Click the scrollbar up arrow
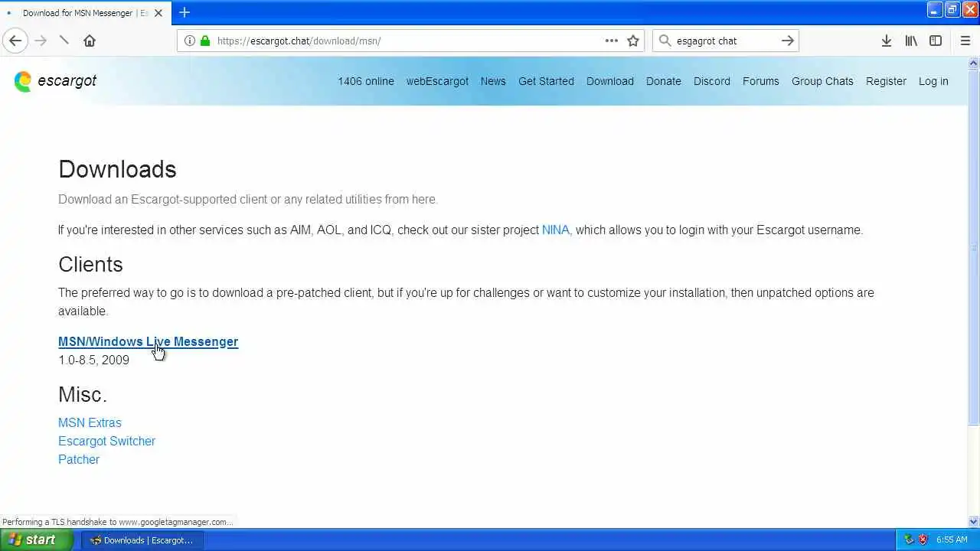 pos(974,63)
